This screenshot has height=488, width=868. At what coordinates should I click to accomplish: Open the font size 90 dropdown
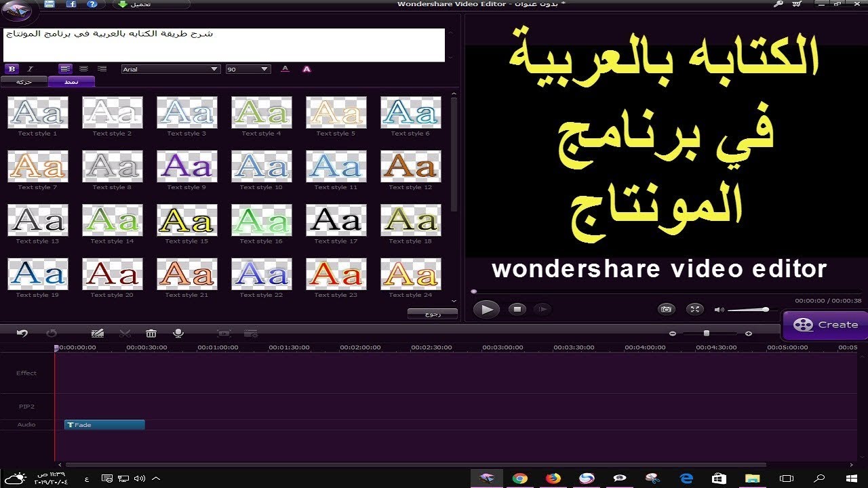248,69
